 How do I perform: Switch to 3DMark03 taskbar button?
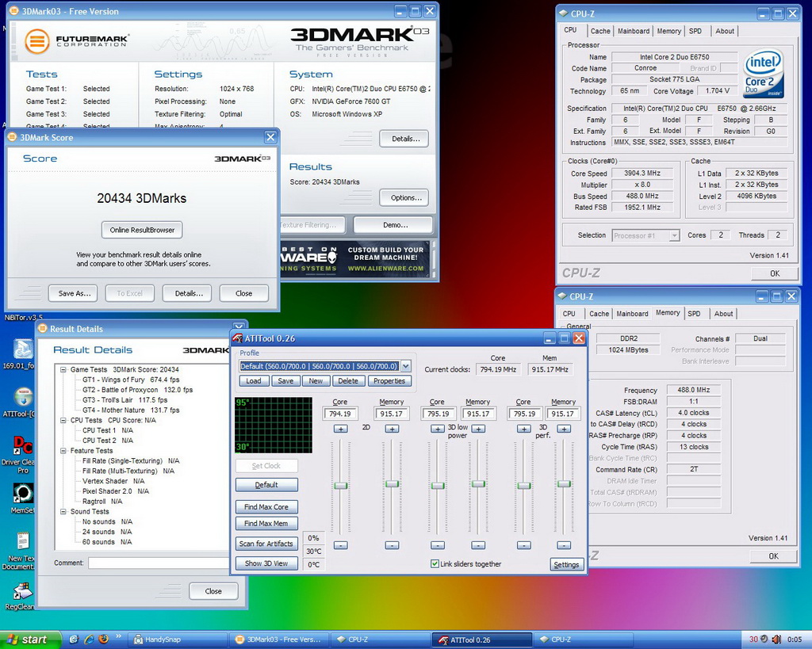[280, 639]
